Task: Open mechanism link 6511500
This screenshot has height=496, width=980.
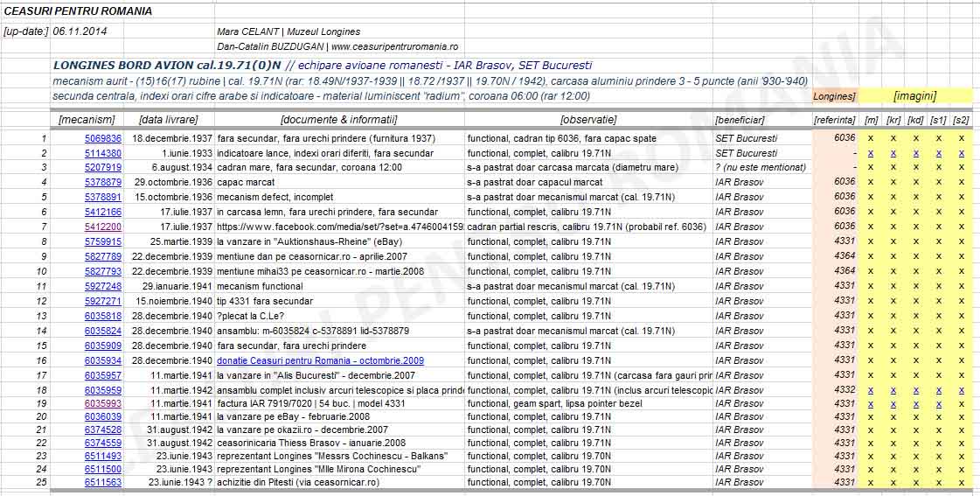Action: click(x=103, y=469)
